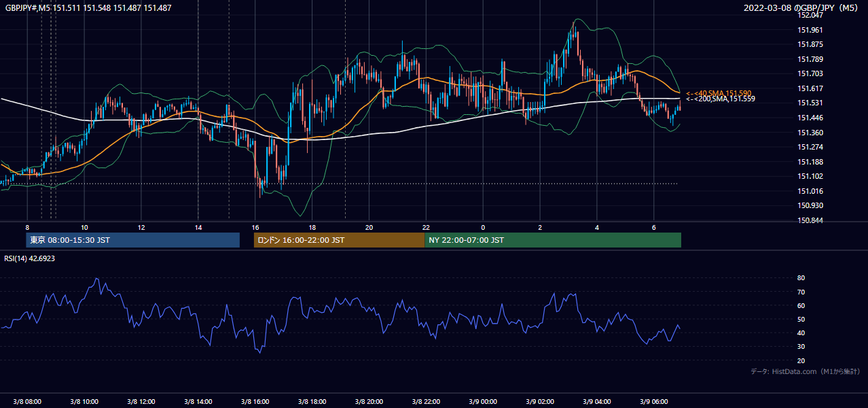Screen dimensions: 868x408
Task: Click the 3/8 16:00 date axis label
Action: 255,402
